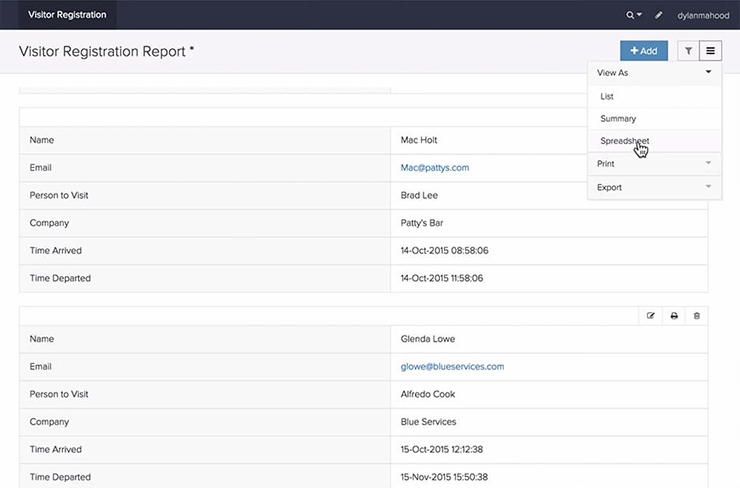740x488 pixels.
Task: Open glowe@blueservices.com email link
Action: 452,367
